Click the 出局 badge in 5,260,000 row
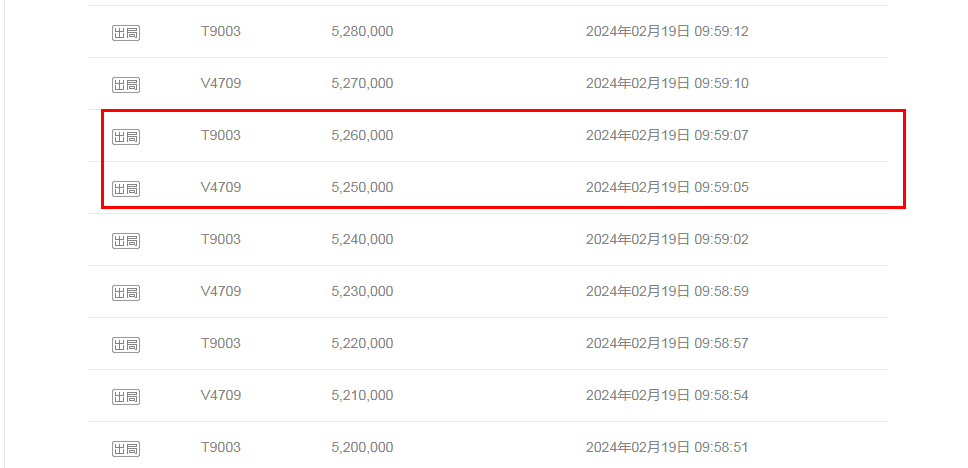 tap(126, 136)
